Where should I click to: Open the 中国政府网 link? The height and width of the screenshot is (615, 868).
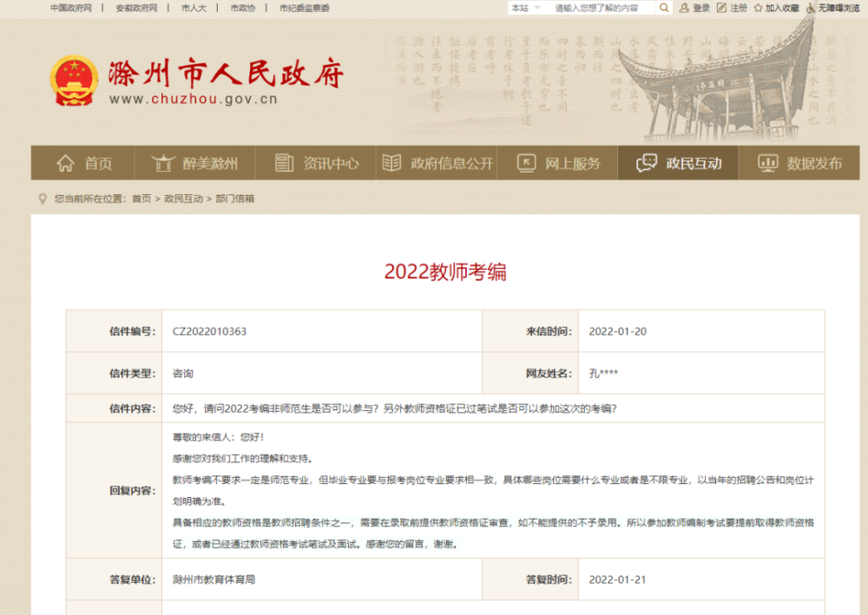[x=71, y=8]
